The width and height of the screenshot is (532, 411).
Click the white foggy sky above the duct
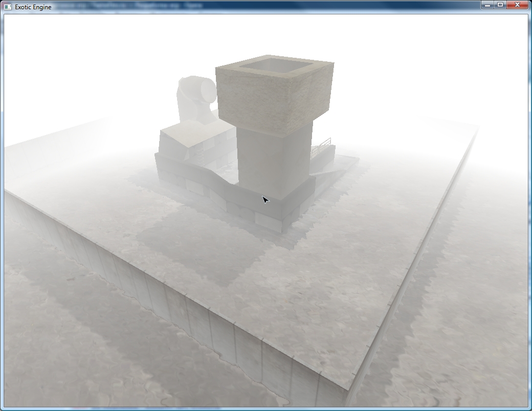pos(189,46)
